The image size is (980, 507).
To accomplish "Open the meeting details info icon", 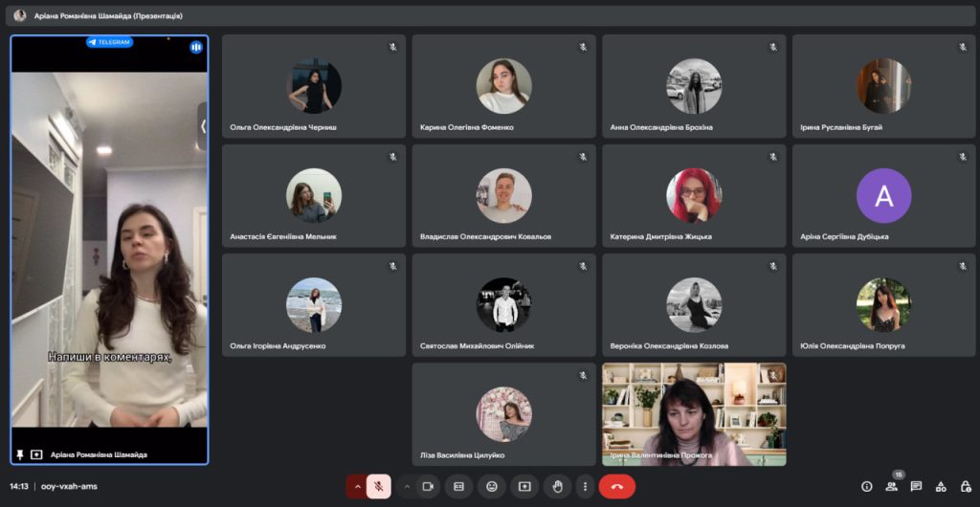I will (x=867, y=486).
